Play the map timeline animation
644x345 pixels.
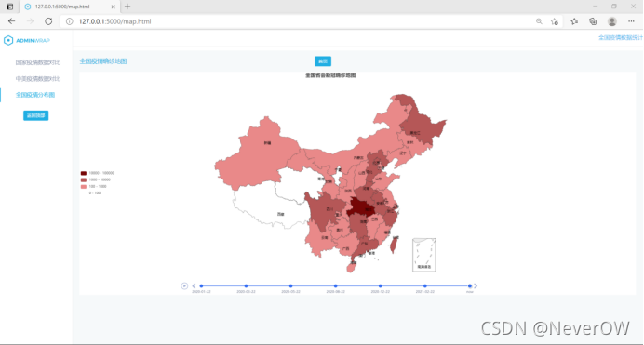[184, 285]
